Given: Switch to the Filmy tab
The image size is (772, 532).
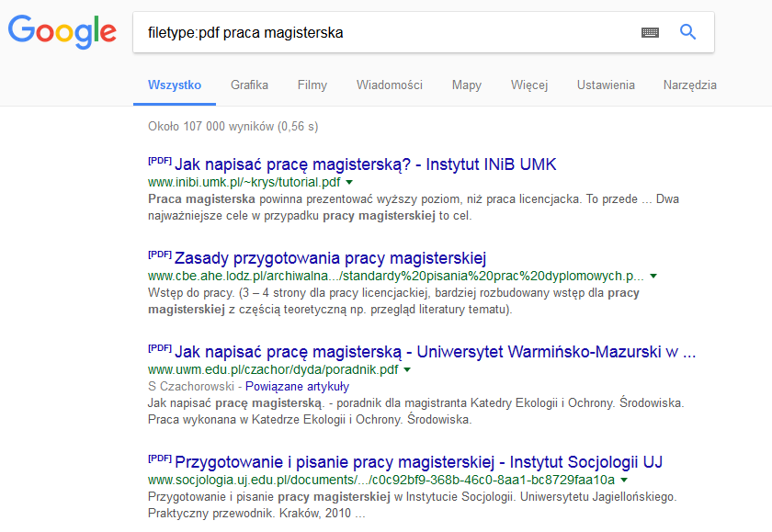Looking at the screenshot, I should click(312, 85).
